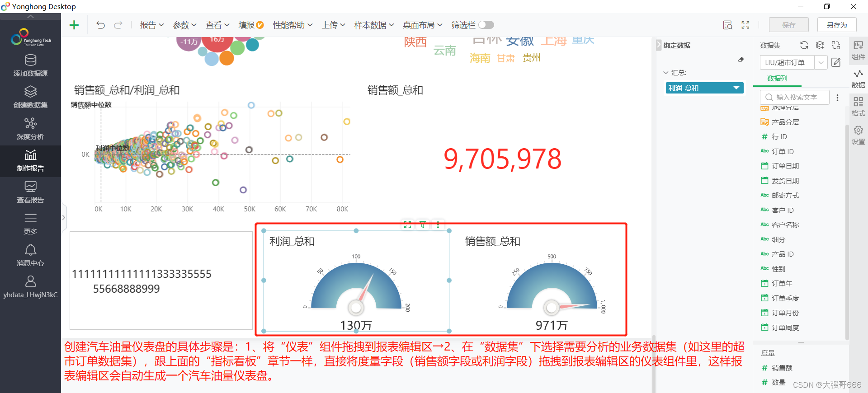Image resolution: width=868 pixels, height=393 pixels.
Task: Open the 性能帮助 menu
Action: tap(292, 25)
